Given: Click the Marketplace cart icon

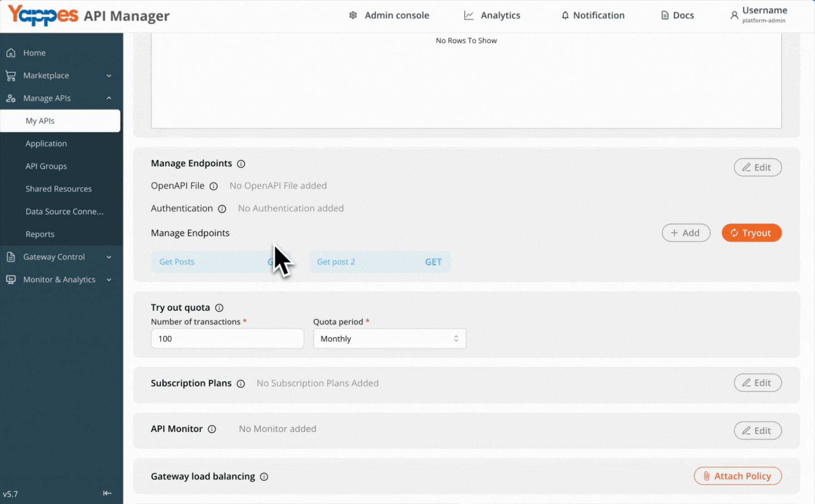Looking at the screenshot, I should pyautogui.click(x=11, y=75).
